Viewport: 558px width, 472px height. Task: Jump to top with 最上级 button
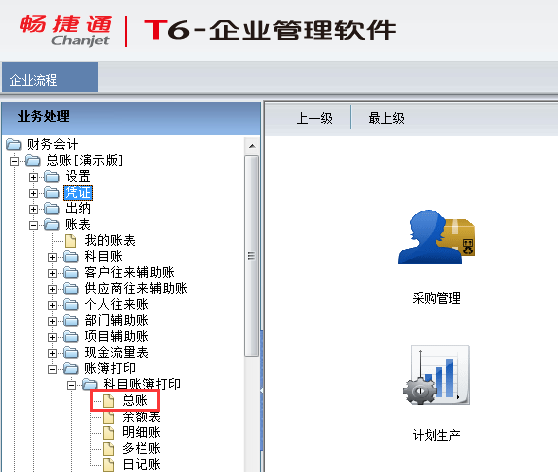pyautogui.click(x=386, y=118)
